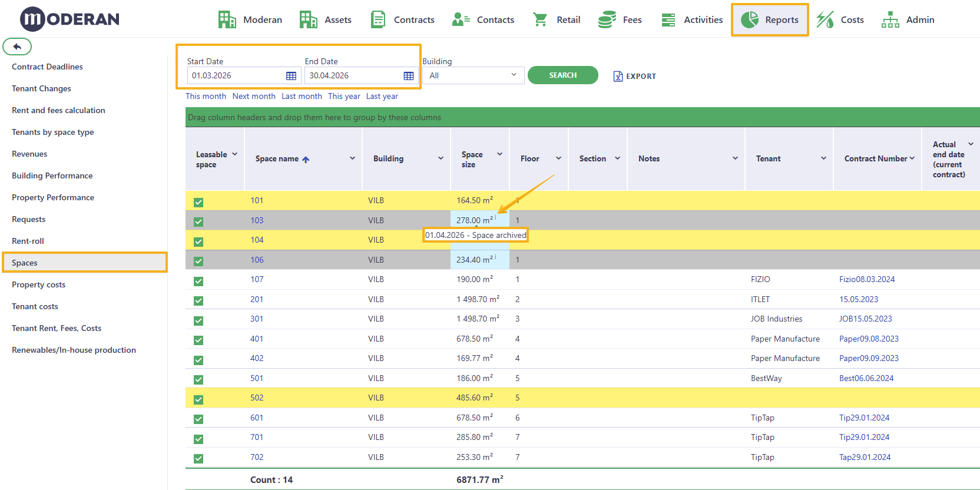980x490 pixels.
Task: Open Rent-roll report
Action: pyautogui.click(x=28, y=241)
